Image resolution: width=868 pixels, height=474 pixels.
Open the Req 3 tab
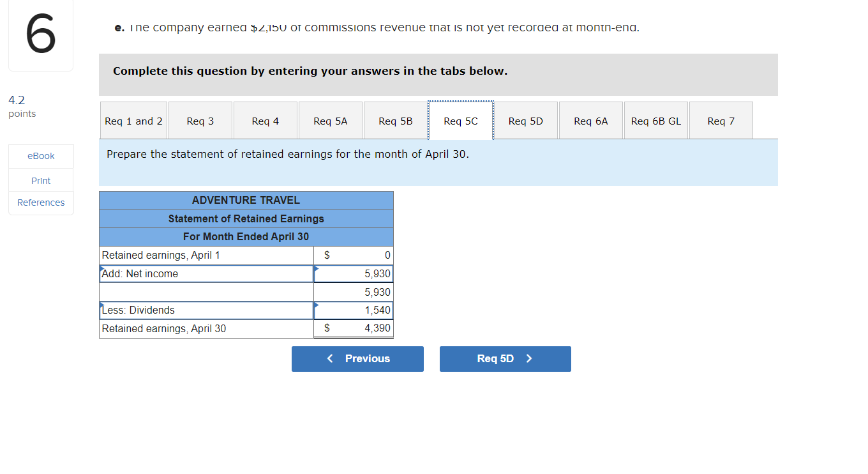(200, 120)
